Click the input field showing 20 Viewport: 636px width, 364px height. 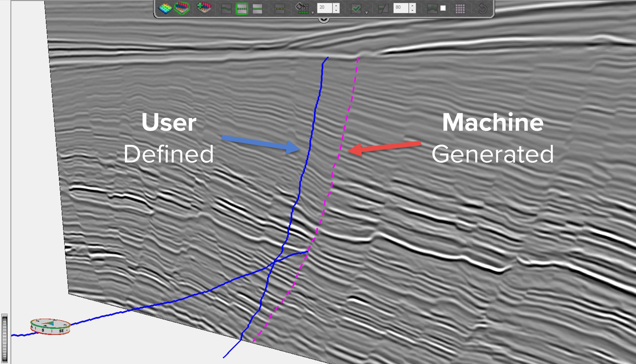pos(325,8)
